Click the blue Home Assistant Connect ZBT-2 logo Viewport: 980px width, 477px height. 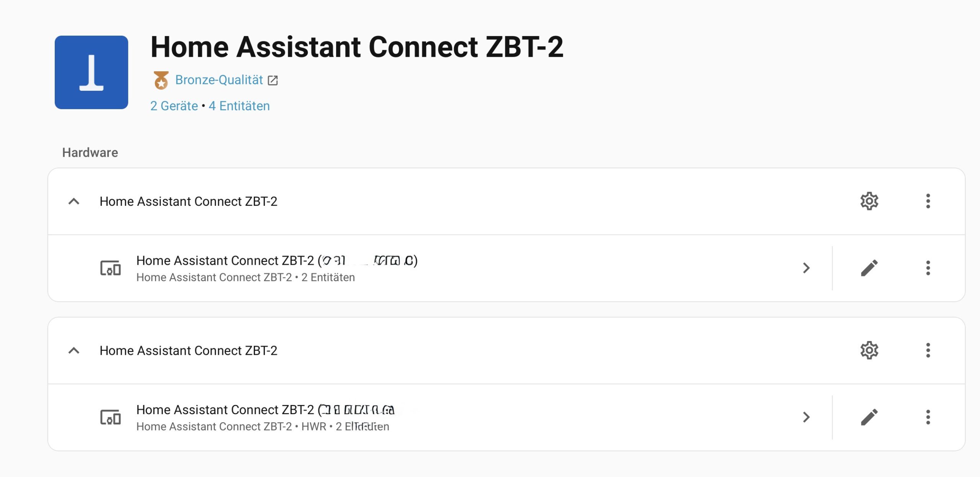pyautogui.click(x=91, y=72)
